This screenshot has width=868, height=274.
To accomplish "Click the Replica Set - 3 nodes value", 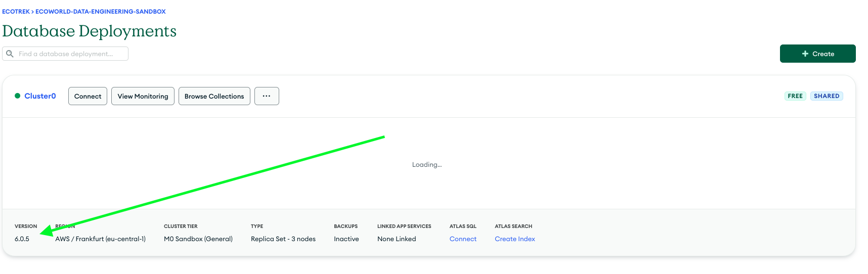I will (283, 239).
